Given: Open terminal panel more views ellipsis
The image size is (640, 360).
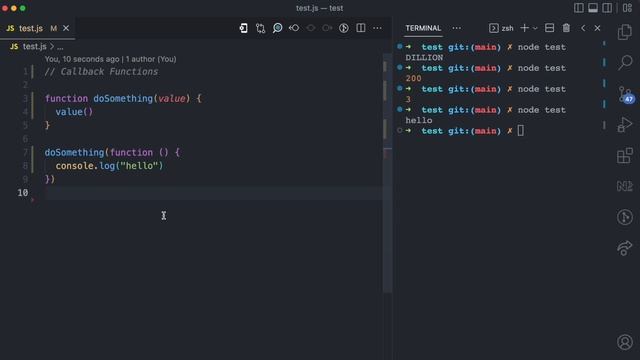Looking at the screenshot, I should [x=457, y=28].
